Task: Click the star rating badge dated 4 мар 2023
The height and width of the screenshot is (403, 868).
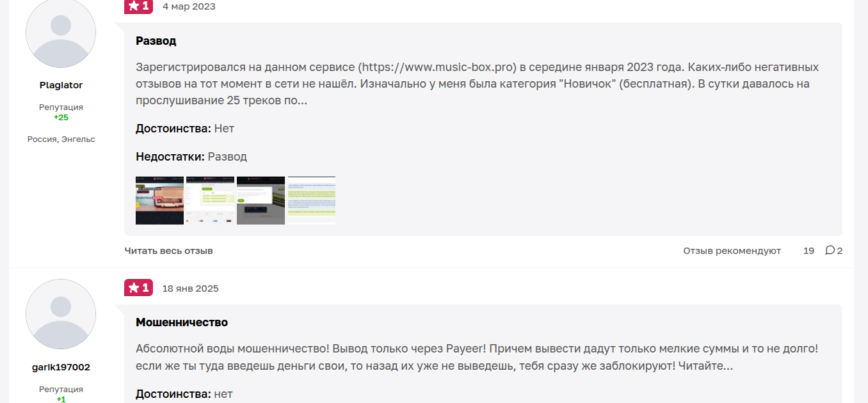Action: tap(138, 6)
